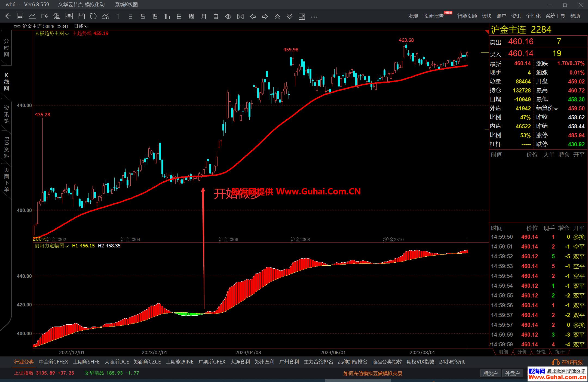Click the candlestick chart icon

tap(45, 17)
